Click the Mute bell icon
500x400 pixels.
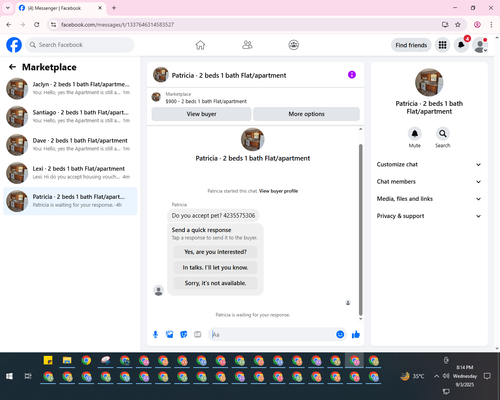click(415, 134)
